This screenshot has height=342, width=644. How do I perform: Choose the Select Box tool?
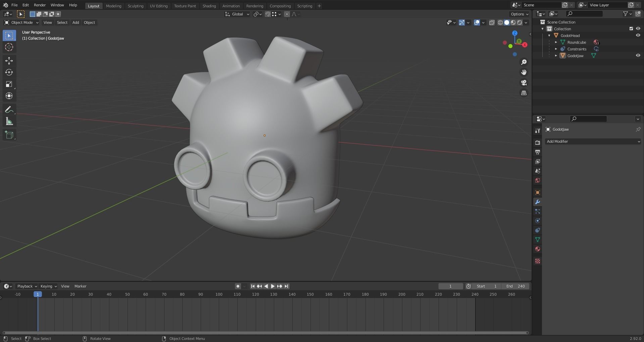point(9,36)
